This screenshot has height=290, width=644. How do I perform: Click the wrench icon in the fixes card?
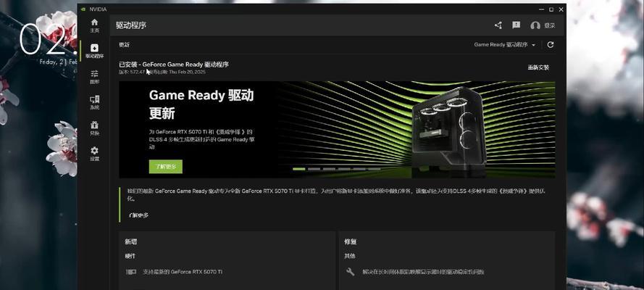tap(351, 272)
